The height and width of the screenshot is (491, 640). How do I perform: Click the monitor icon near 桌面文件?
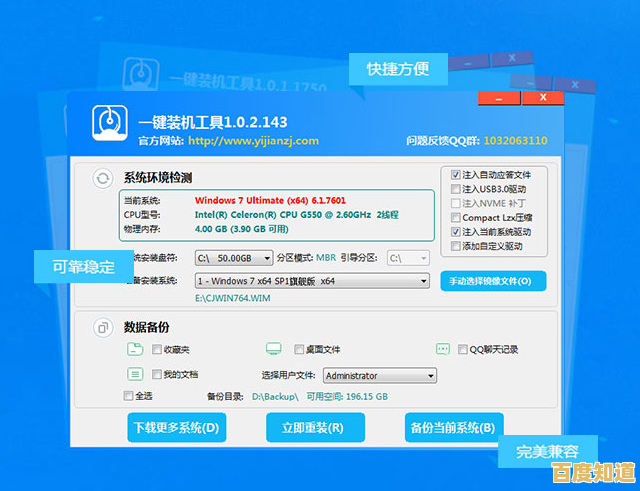[x=273, y=349]
